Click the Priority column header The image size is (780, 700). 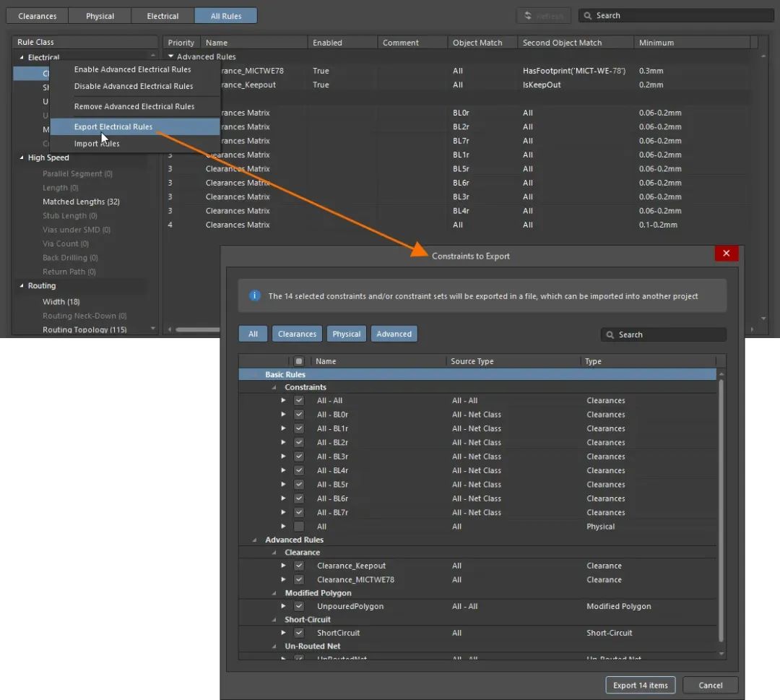click(x=181, y=43)
